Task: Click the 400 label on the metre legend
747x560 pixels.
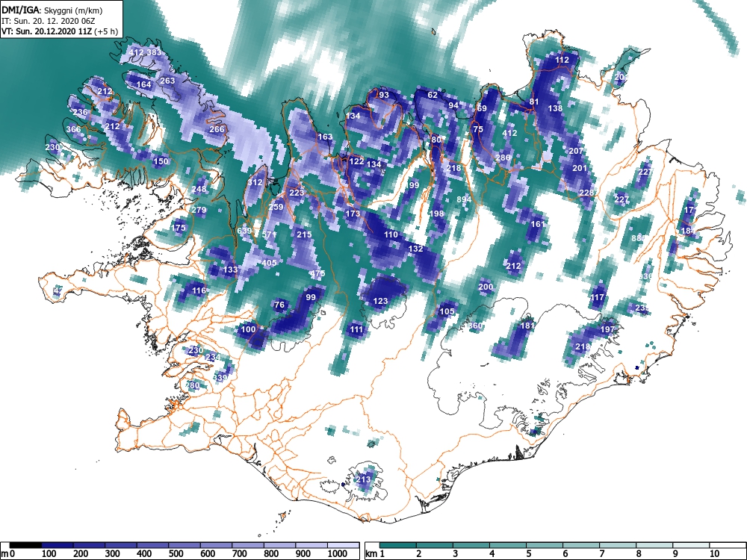Action: (144, 553)
